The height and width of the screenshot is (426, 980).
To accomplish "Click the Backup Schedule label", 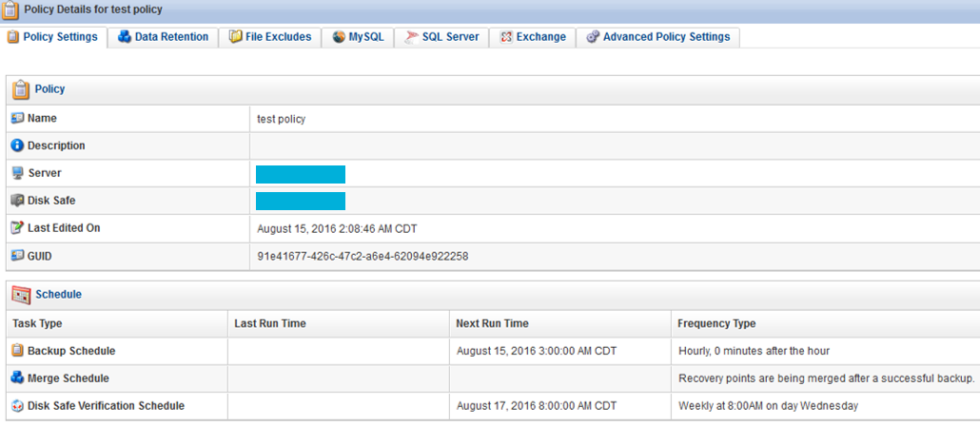I will (71, 351).
